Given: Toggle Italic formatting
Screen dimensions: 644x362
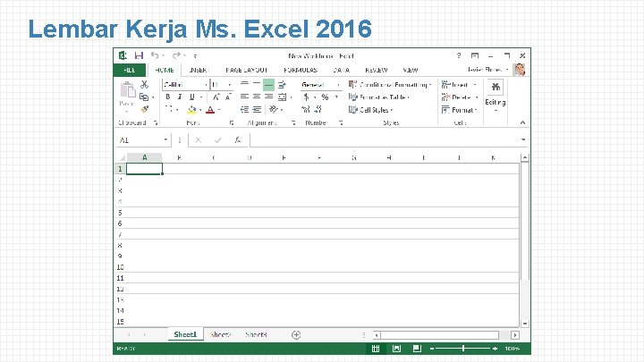Looking at the screenshot, I should (180, 97).
